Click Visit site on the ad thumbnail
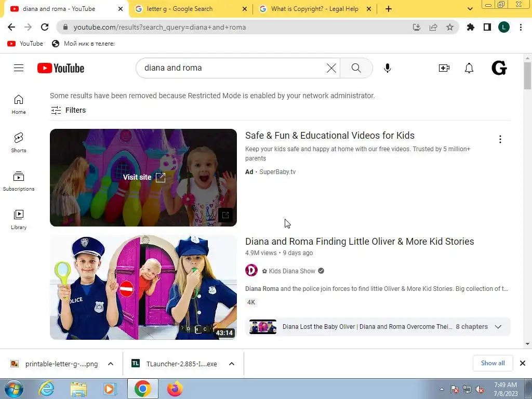Screen dimensions: 532x399 click(144, 177)
